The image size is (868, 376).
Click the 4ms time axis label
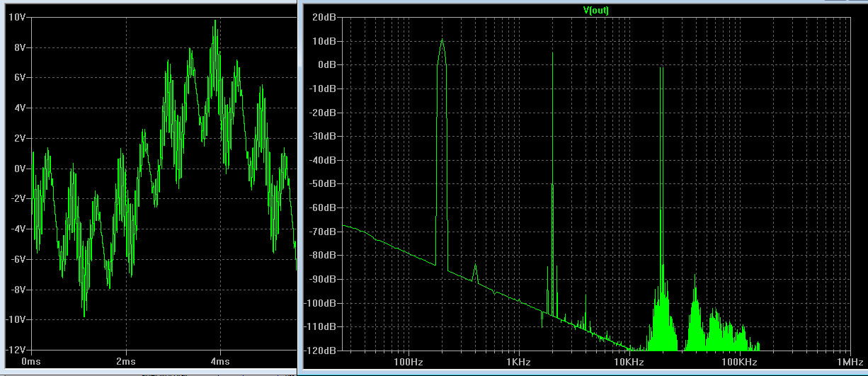click(219, 361)
